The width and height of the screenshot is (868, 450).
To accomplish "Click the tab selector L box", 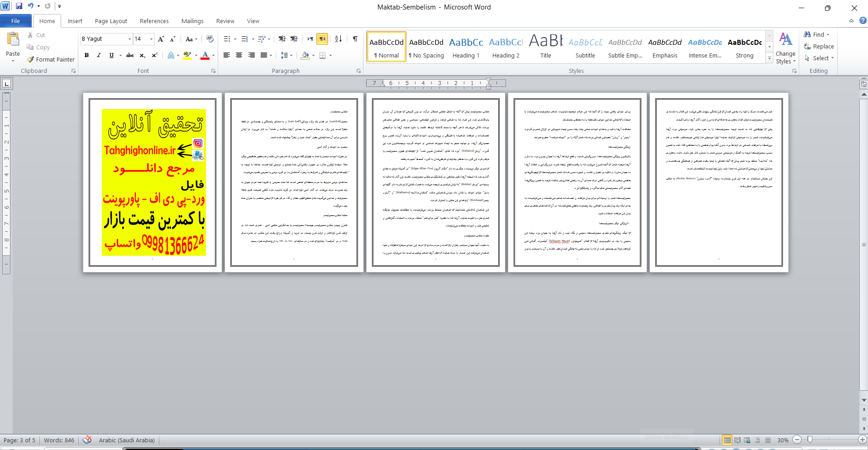I will pos(7,83).
